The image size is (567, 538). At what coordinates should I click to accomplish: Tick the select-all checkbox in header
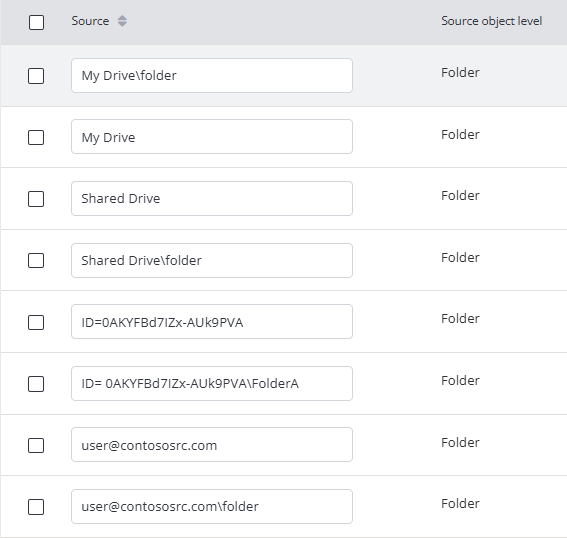37,22
